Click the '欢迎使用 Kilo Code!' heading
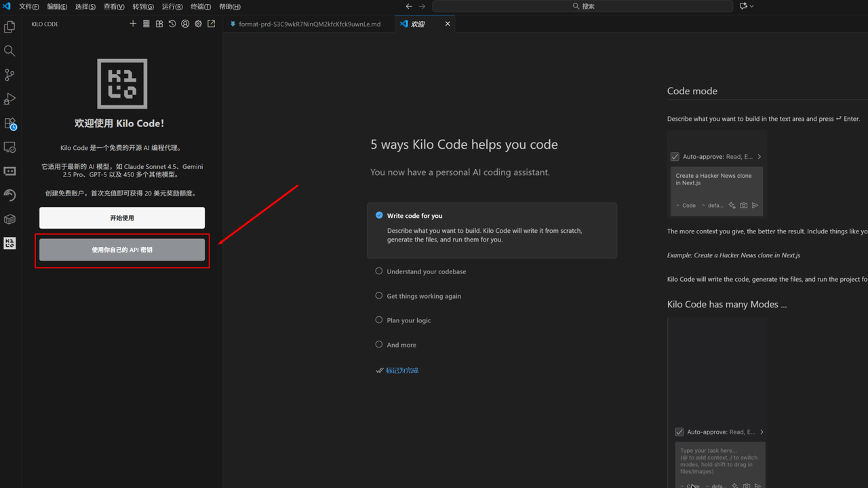The height and width of the screenshot is (488, 868). point(119,124)
